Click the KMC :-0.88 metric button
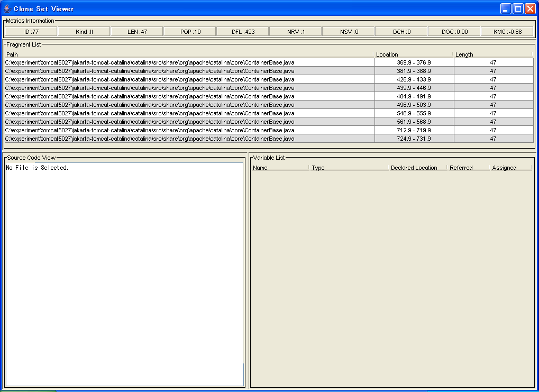Image resolution: width=539 pixels, height=392 pixels. click(x=507, y=32)
